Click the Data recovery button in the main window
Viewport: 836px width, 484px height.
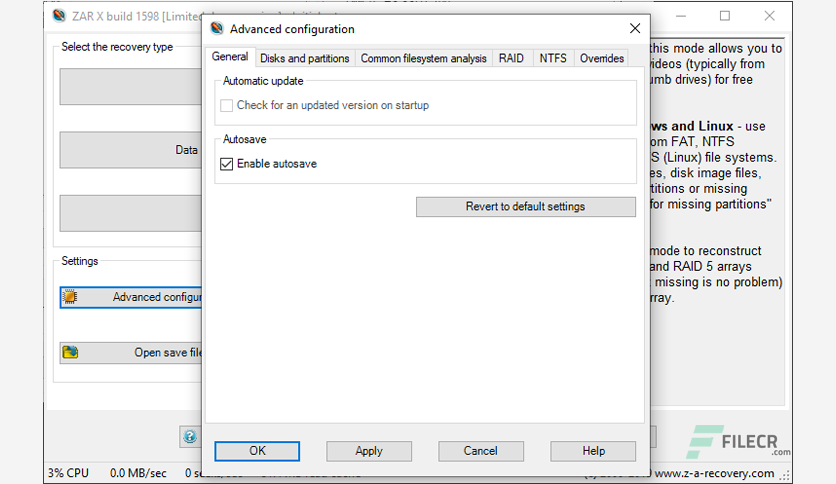131,150
